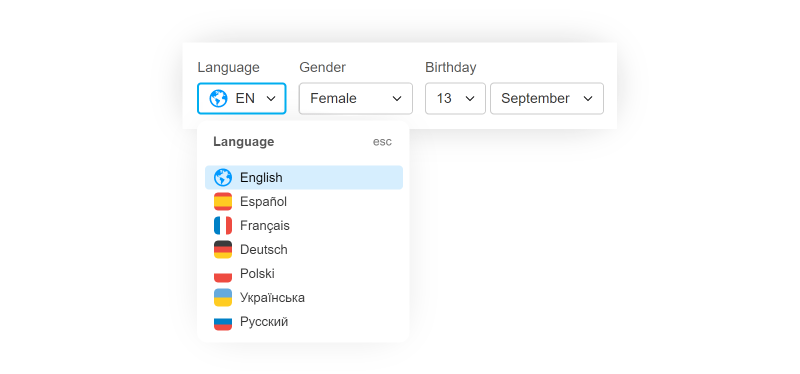Viewport: 800px width, 374px height.
Task: Click the globe icon beside English
Action: pyautogui.click(x=223, y=178)
